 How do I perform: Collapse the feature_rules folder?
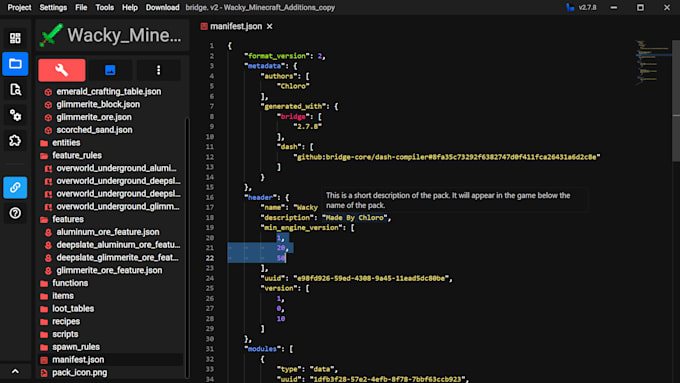coord(77,155)
